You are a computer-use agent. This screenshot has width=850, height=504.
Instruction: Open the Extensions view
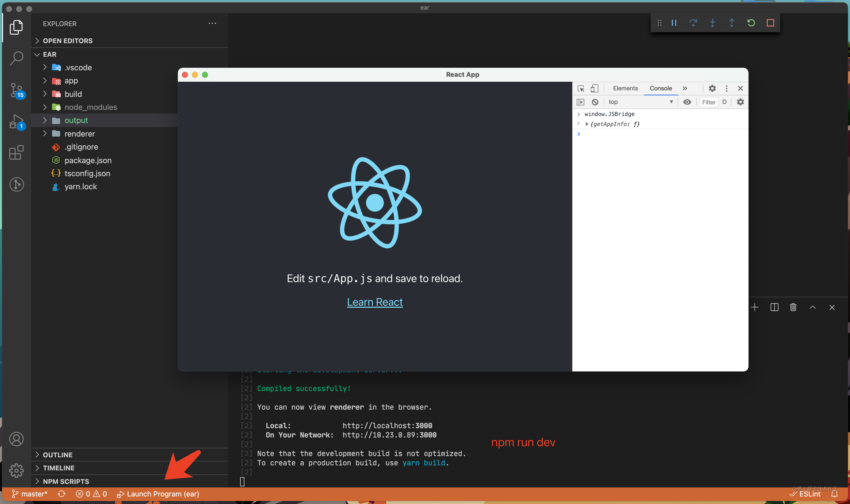click(x=16, y=153)
